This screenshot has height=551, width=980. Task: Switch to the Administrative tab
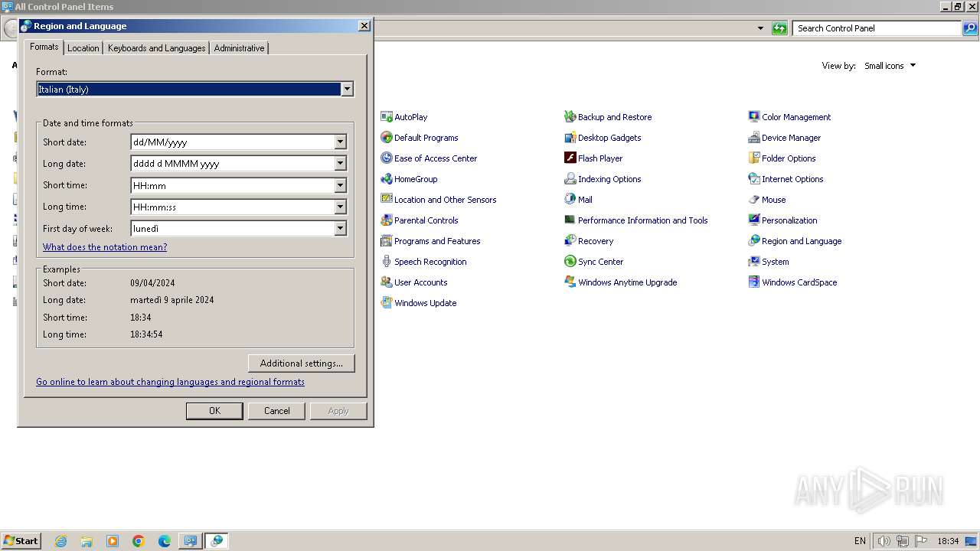tap(239, 48)
